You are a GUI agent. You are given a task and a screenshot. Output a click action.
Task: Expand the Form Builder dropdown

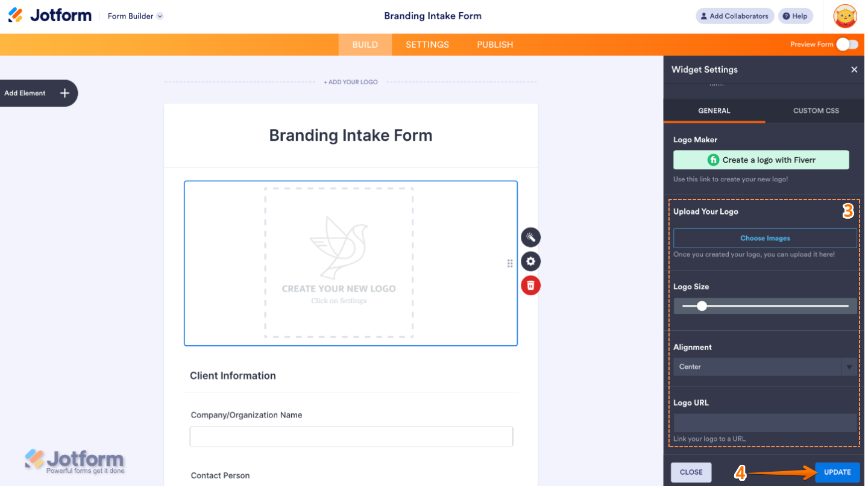tap(134, 16)
